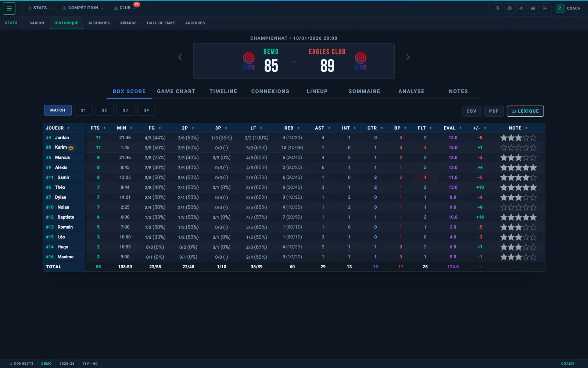Switch to the Hall of Fame tab
This screenshot has height=368, width=588.
(x=161, y=23)
